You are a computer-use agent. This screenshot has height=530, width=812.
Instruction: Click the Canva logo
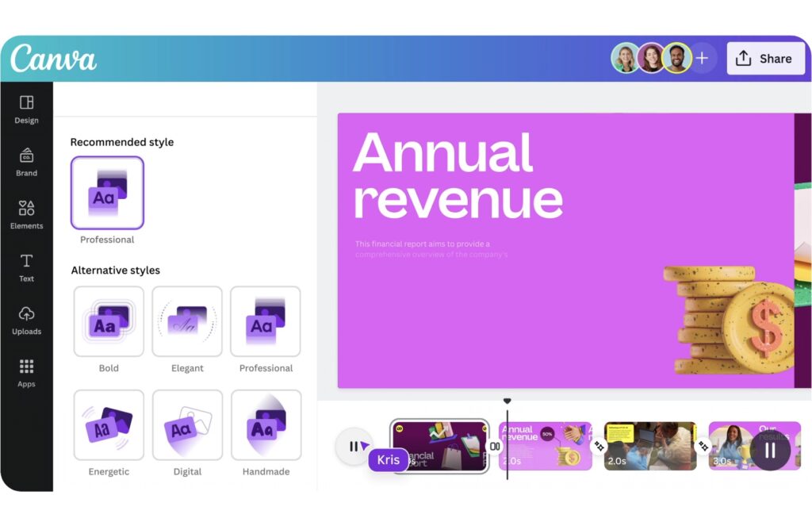click(x=53, y=58)
